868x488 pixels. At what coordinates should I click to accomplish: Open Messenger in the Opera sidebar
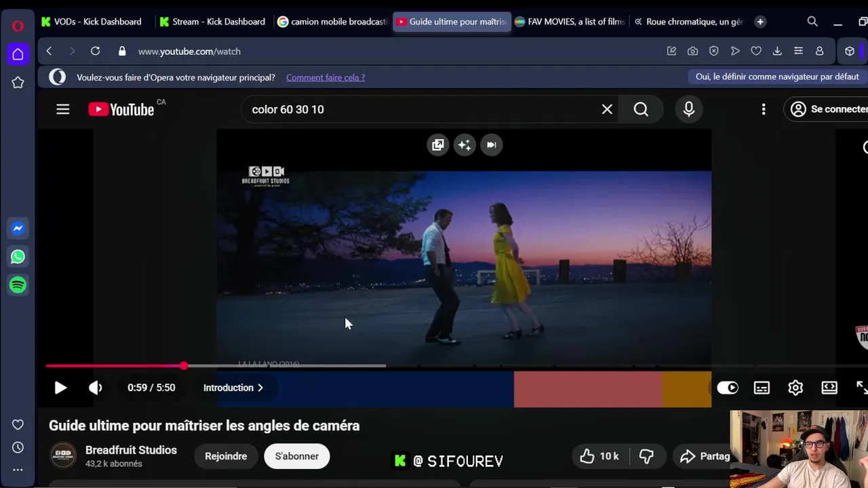click(x=18, y=228)
